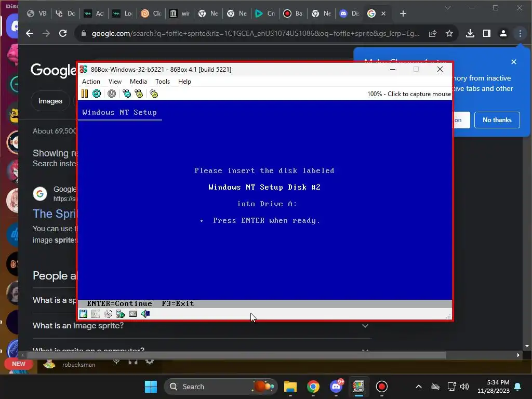Open the 86Box Media menu
The width and height of the screenshot is (532, 399).
coord(138,82)
